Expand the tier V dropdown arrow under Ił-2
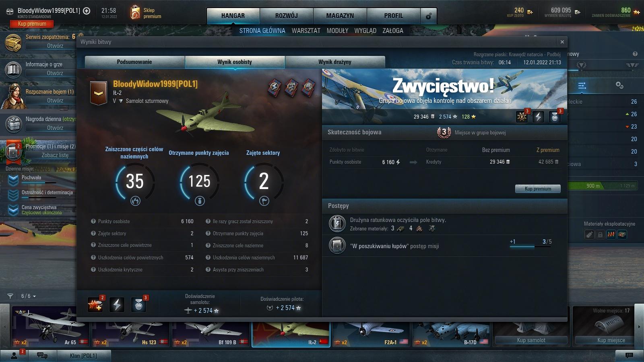The image size is (644, 362). click(x=120, y=101)
